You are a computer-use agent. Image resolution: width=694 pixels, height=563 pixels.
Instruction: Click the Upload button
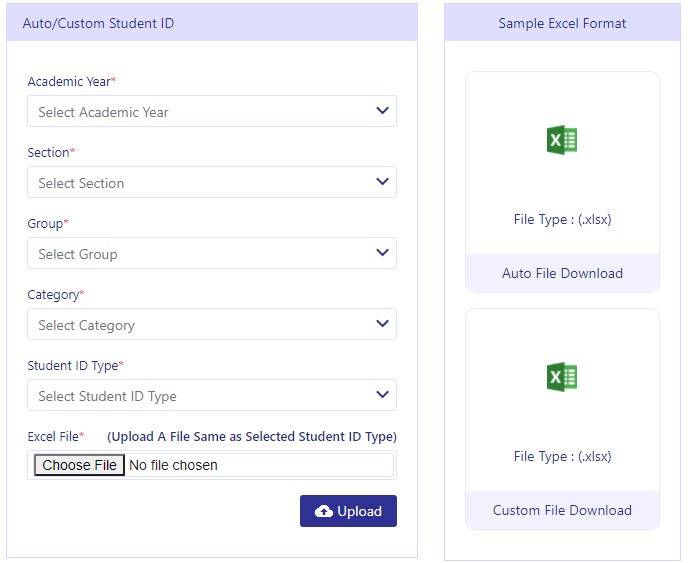(348, 511)
